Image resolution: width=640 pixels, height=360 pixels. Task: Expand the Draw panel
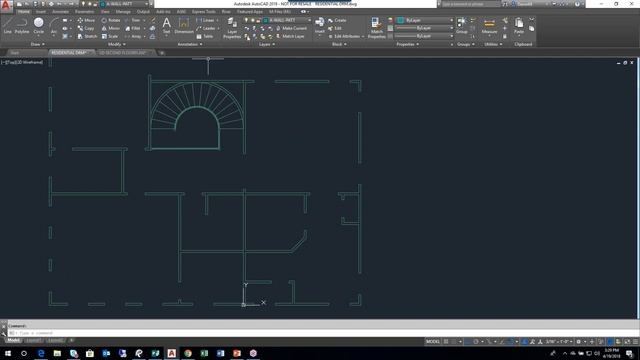point(38,44)
